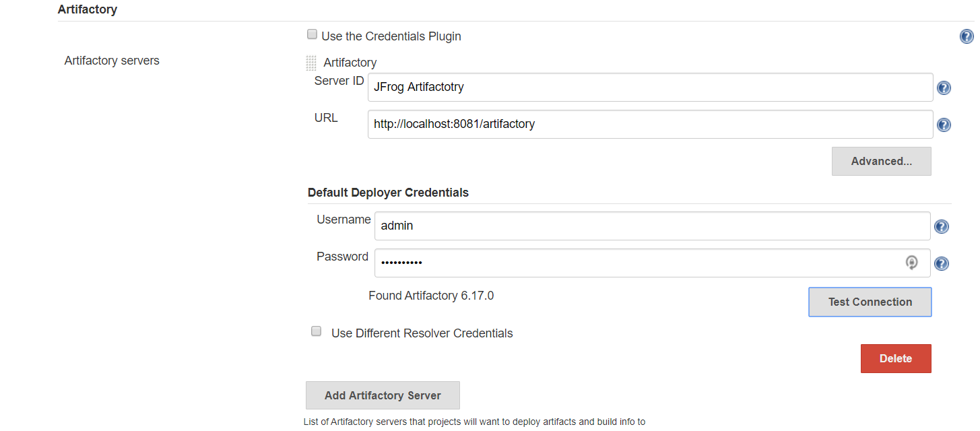980x431 pixels.
Task: Click Add Artifactory Server button
Action: [x=383, y=395]
